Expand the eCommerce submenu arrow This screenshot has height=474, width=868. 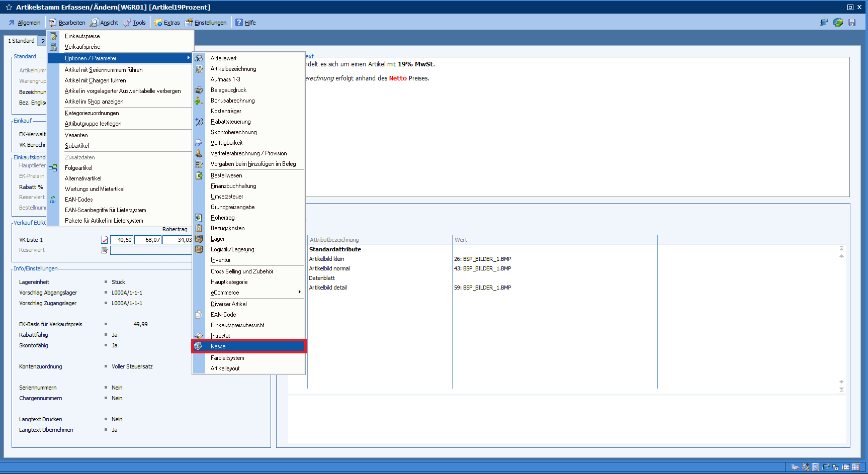(x=299, y=292)
